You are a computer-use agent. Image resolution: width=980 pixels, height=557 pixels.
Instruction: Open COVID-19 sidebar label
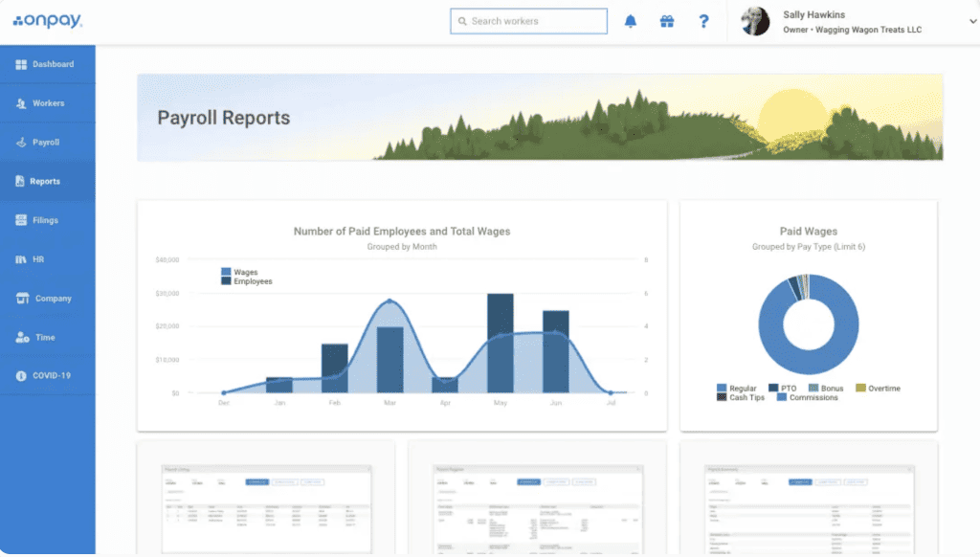click(52, 376)
